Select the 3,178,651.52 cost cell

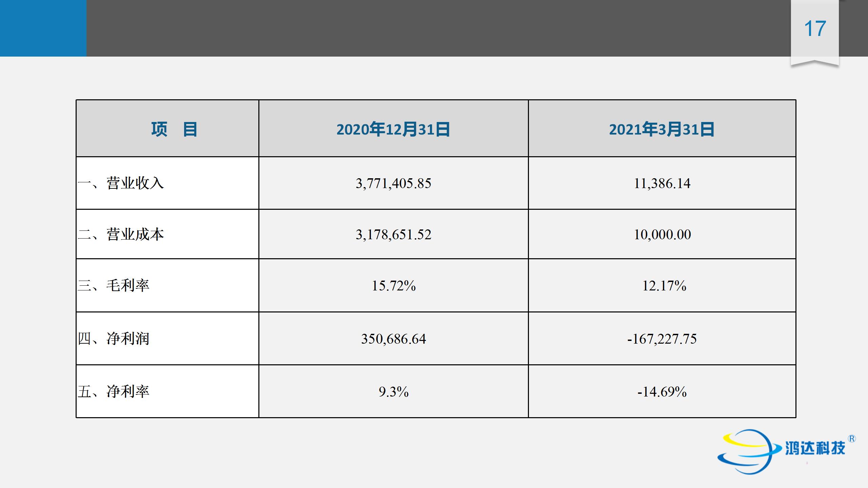393,235
